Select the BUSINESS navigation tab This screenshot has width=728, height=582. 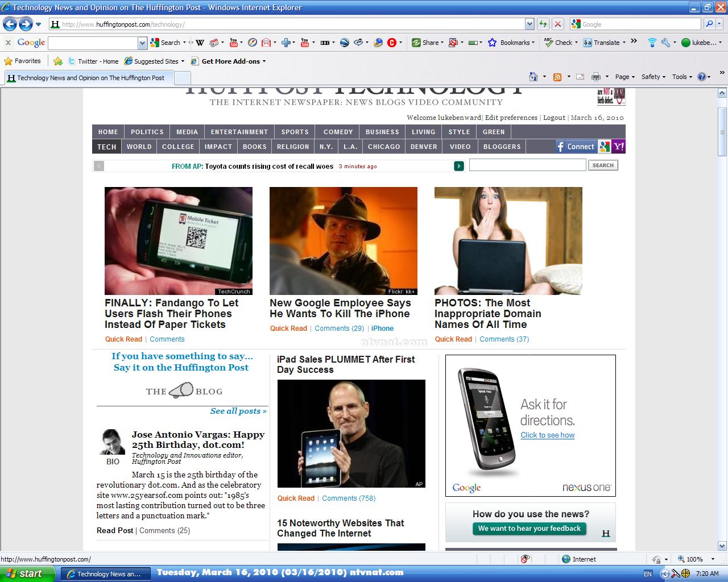382,132
